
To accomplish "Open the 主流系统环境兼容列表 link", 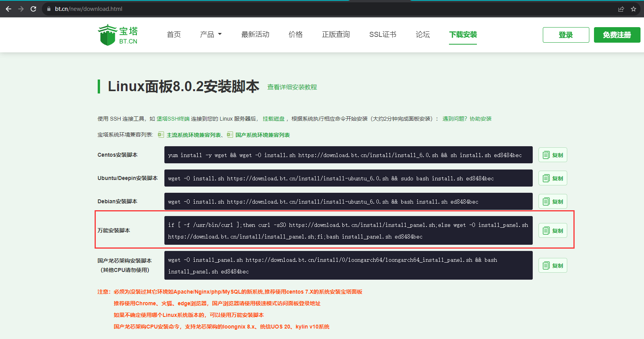I will pyautogui.click(x=194, y=135).
